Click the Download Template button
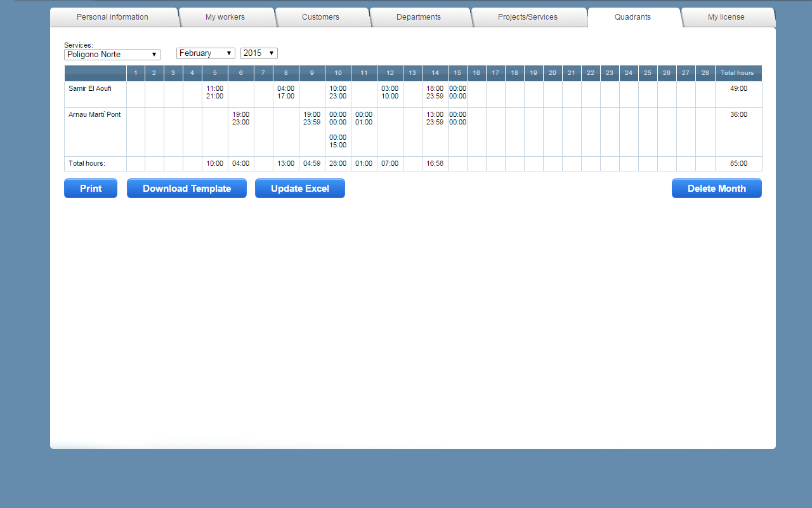 point(187,189)
